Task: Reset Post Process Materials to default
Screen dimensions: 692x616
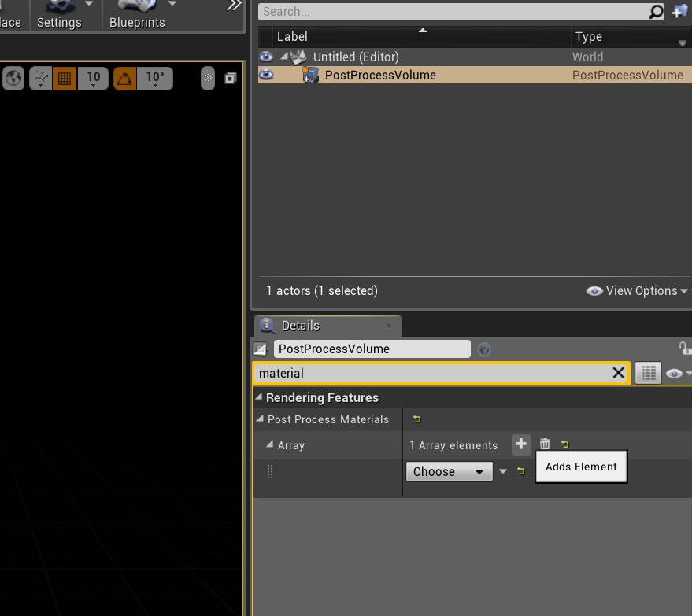Action: click(x=417, y=419)
